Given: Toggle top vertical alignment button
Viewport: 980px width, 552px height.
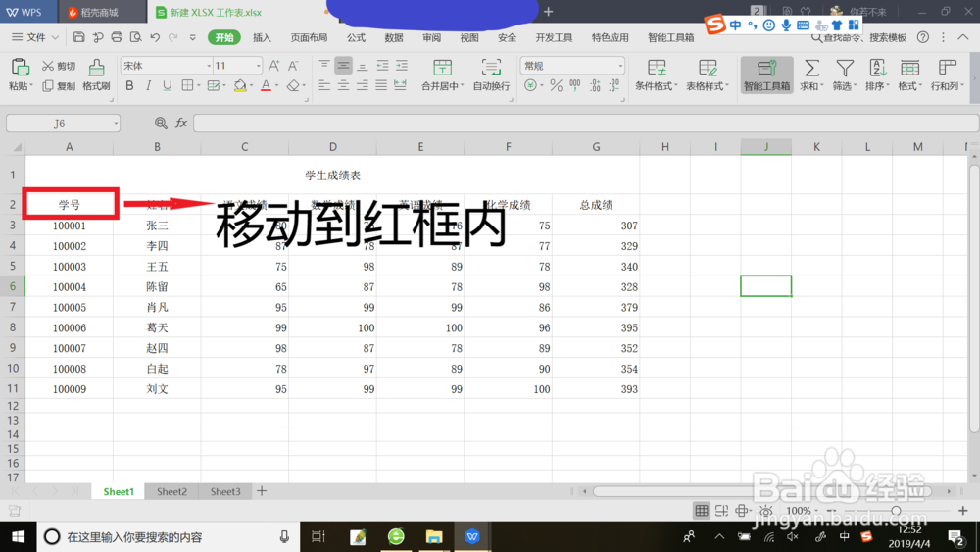Looking at the screenshot, I should [323, 65].
